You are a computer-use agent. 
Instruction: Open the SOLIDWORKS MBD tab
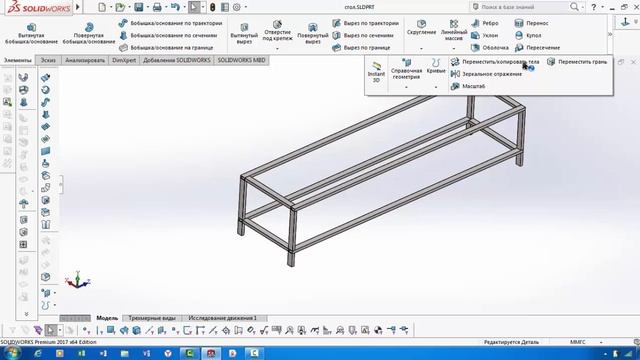241,60
